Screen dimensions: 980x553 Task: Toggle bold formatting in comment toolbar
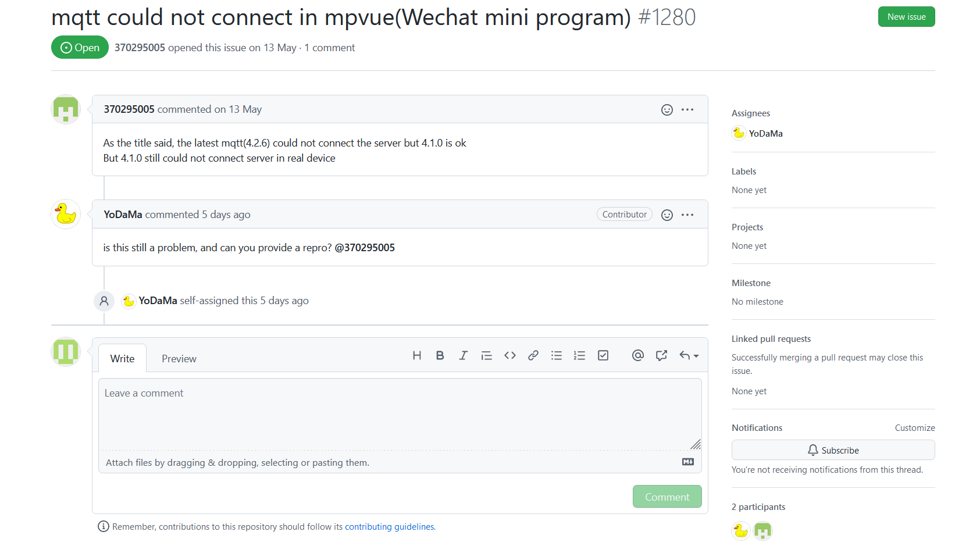(440, 355)
